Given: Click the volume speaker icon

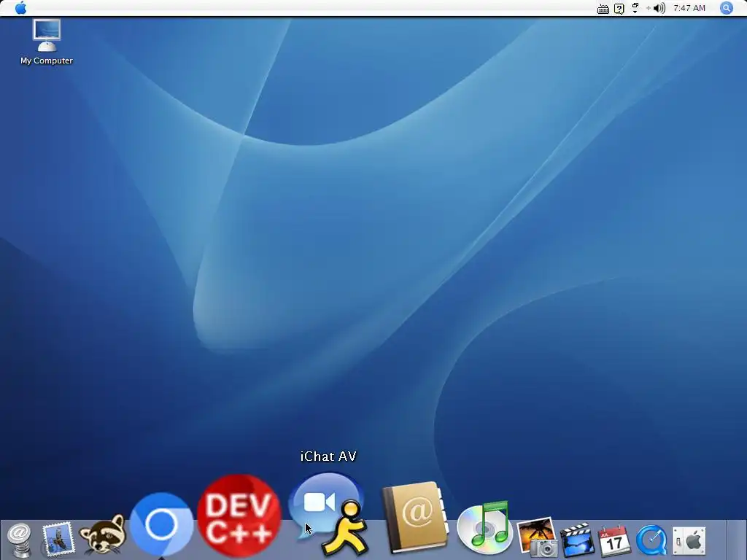Looking at the screenshot, I should point(659,8).
